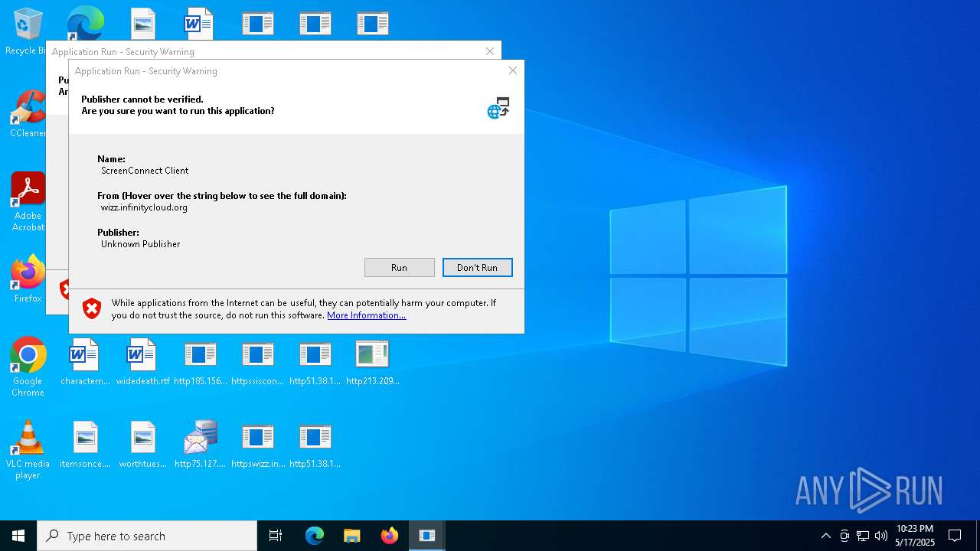This screenshot has width=980, height=551.
Task: Click the globe application icon in dialog
Action: pyautogui.click(x=498, y=108)
